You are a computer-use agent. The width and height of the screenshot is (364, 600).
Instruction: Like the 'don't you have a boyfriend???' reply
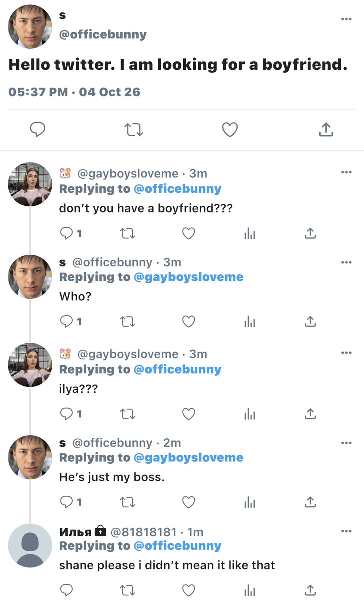pyautogui.click(x=188, y=233)
